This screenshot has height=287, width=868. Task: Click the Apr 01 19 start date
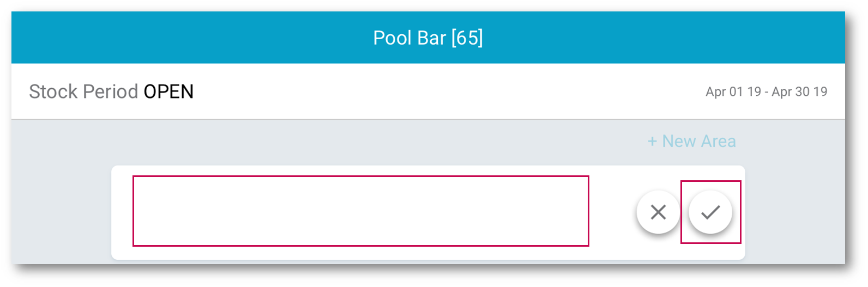point(733,91)
